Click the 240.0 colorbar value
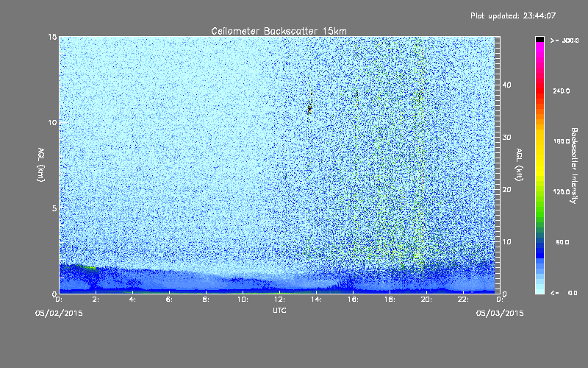 click(562, 91)
